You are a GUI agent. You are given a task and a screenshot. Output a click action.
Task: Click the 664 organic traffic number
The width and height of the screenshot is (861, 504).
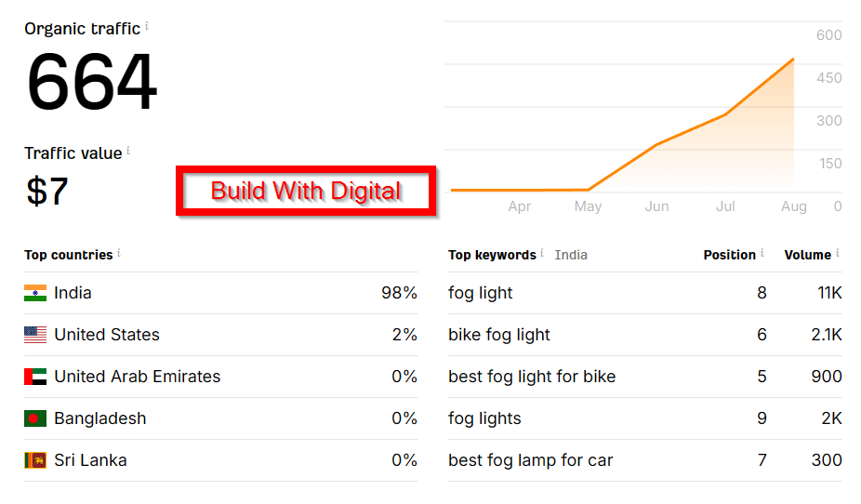[x=91, y=82]
